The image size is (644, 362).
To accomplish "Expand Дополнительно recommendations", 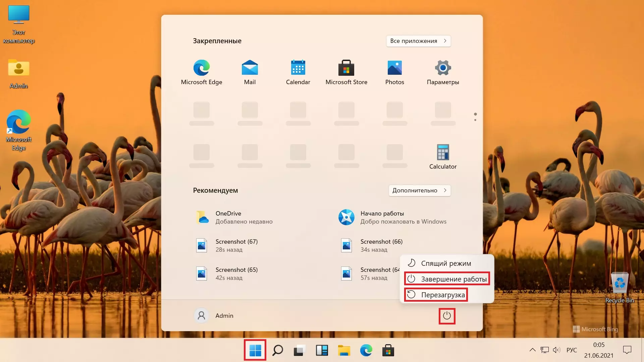I will point(419,190).
